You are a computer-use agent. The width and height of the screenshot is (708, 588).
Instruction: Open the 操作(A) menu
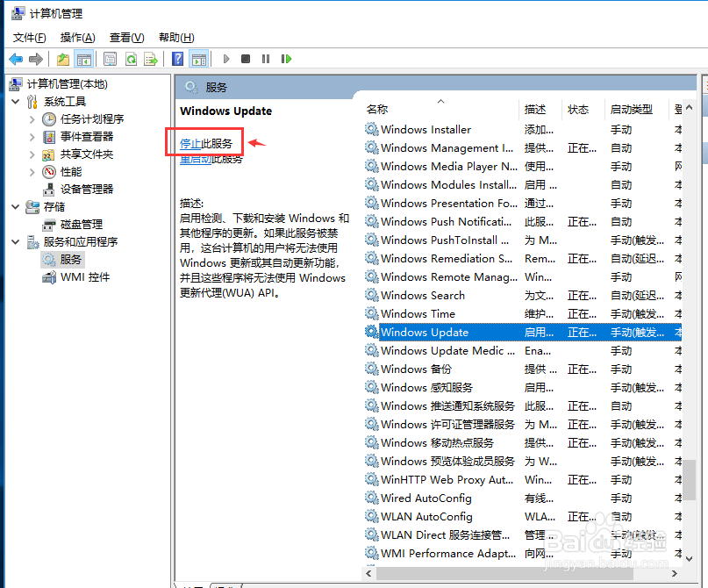click(x=78, y=38)
